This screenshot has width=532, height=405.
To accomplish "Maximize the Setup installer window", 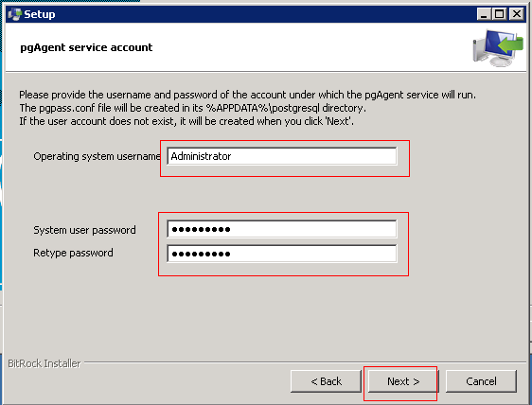I will 500,14.
